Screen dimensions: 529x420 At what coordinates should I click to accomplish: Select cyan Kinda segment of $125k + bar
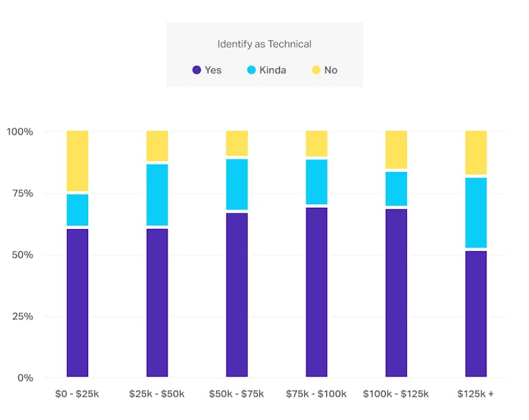476,212
